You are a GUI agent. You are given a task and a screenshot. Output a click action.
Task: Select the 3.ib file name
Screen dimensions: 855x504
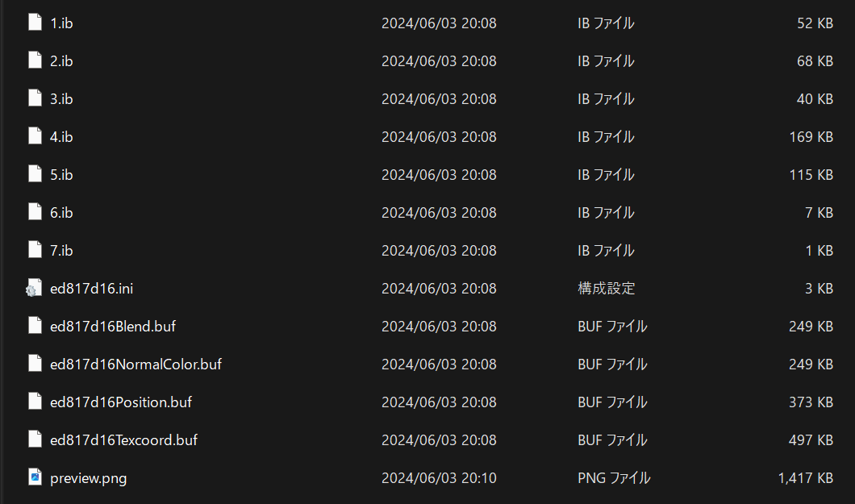(x=61, y=98)
